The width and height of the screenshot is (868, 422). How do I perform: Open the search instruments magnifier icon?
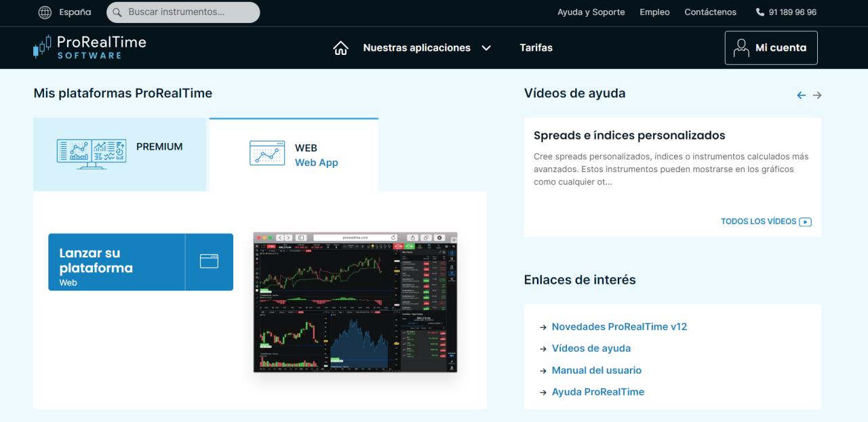(x=117, y=12)
